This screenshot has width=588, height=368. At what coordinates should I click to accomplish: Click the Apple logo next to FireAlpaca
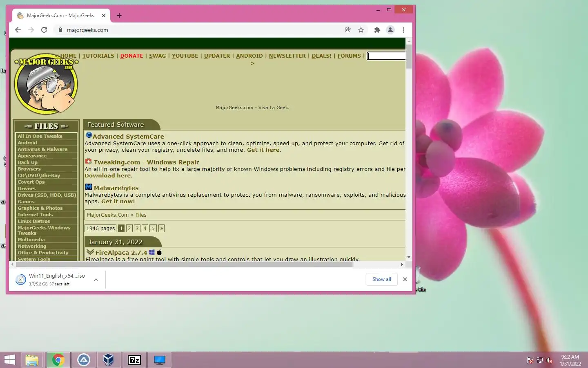click(159, 252)
